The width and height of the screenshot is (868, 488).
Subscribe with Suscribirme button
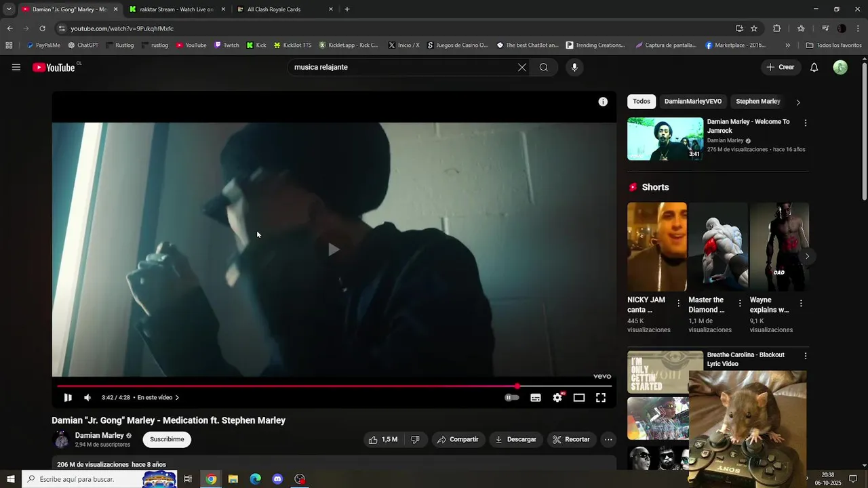[x=167, y=439]
